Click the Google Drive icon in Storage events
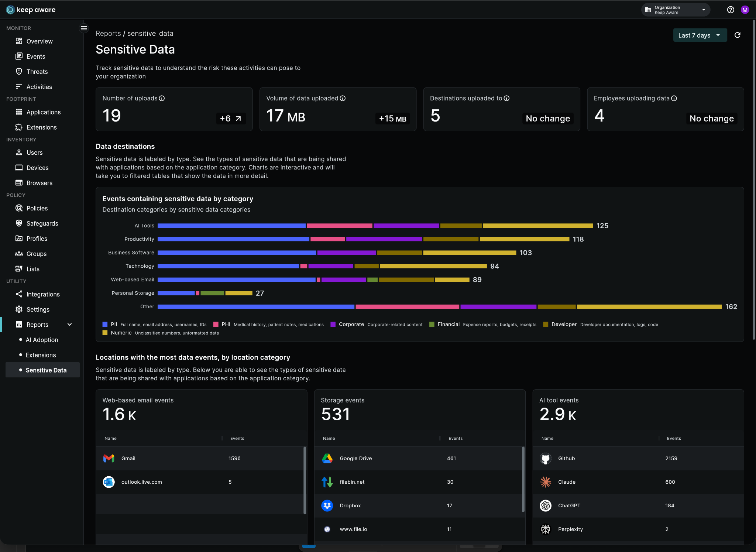Image resolution: width=756 pixels, height=552 pixels. coord(327,458)
